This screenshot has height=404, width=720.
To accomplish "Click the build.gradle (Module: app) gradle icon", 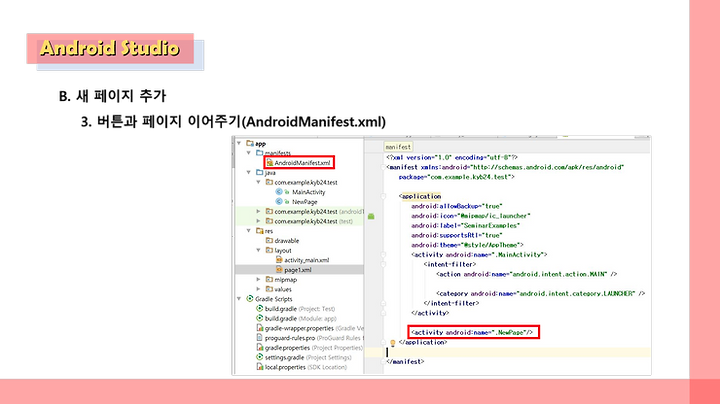I will point(259,318).
